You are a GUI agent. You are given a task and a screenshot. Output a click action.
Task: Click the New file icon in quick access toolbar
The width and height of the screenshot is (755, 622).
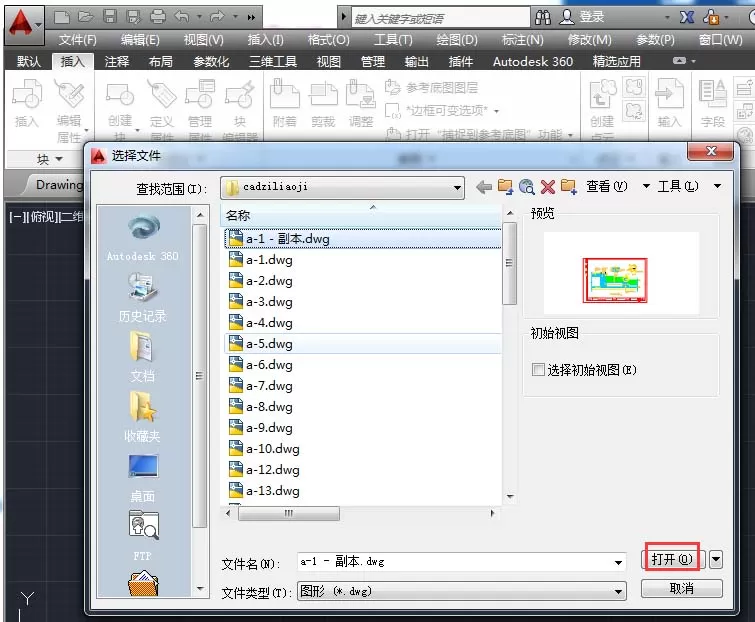(62, 17)
